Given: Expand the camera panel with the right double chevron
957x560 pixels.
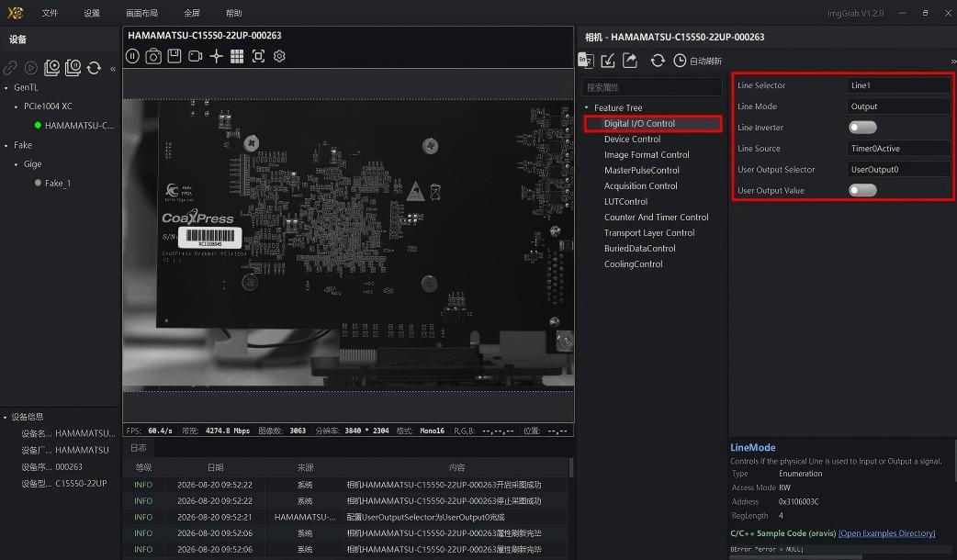Looking at the screenshot, I should point(953,61).
